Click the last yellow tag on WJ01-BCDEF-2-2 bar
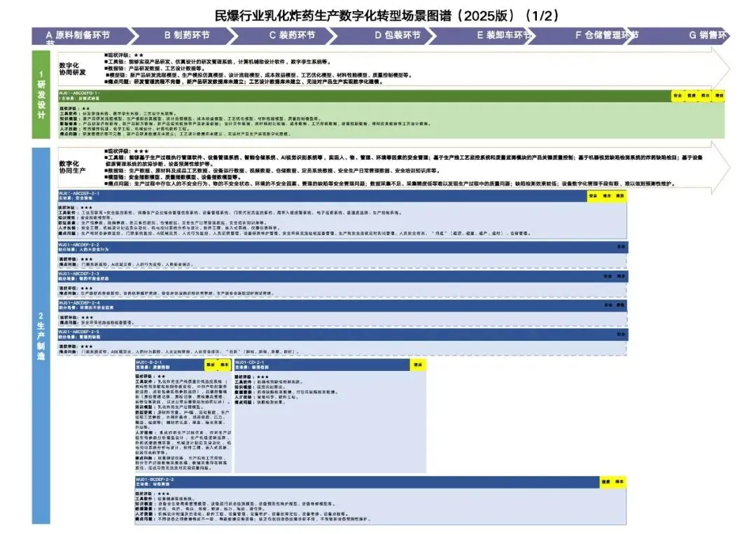This screenshot has width=756, height=534. (x=619, y=482)
